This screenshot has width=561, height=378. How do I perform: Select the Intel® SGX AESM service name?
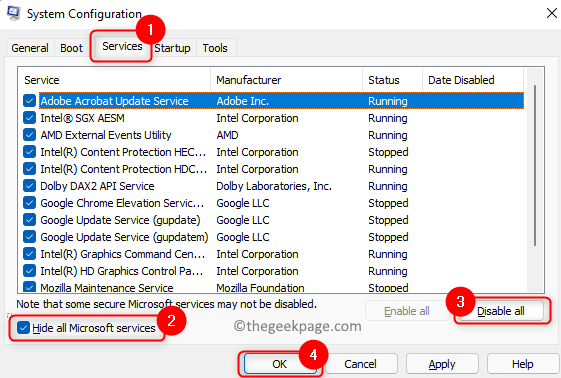82,118
